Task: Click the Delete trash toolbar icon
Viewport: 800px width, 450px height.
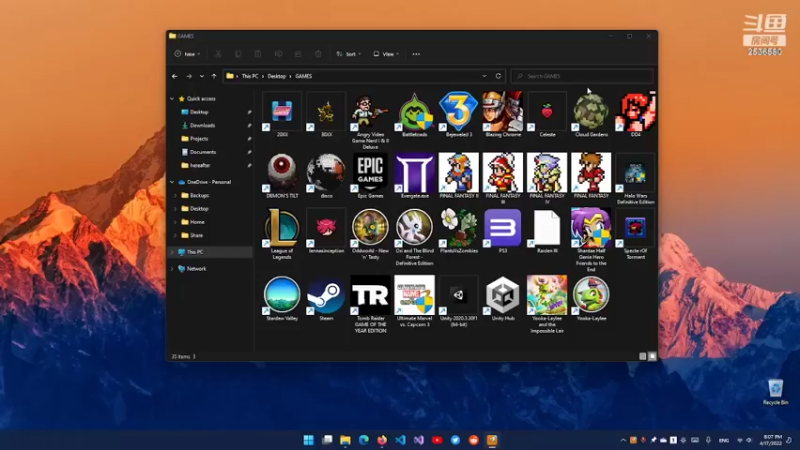Action: point(318,54)
